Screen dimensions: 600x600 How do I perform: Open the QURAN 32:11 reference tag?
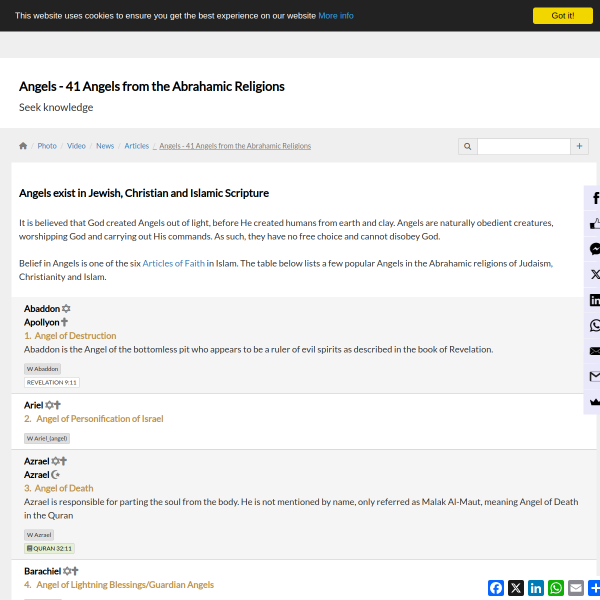coord(49,548)
